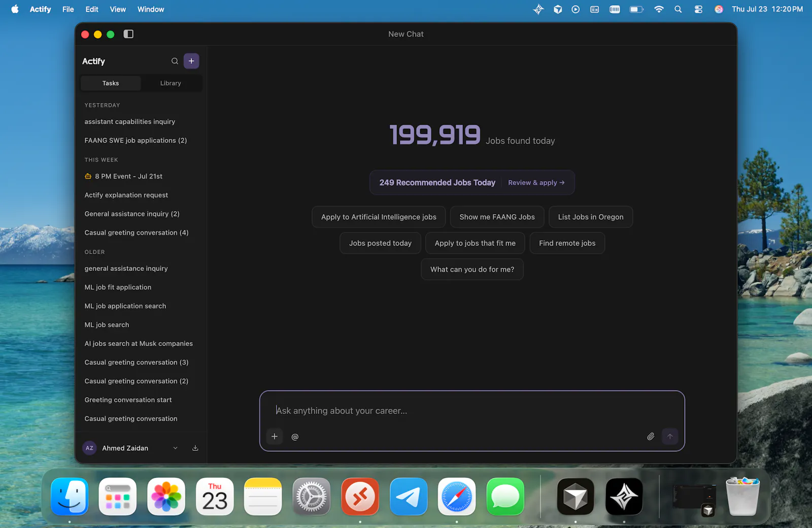Viewport: 812px width, 528px height.
Task: Open the Window menu
Action: click(151, 9)
